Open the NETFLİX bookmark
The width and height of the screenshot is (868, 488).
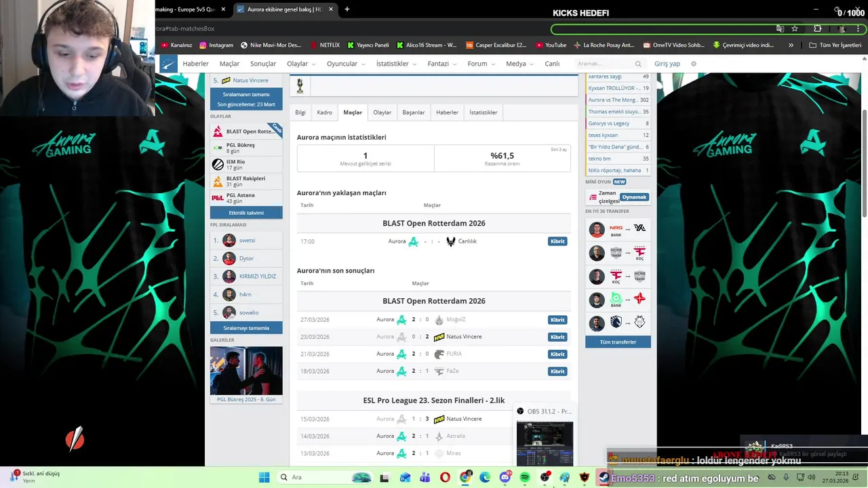pos(325,45)
